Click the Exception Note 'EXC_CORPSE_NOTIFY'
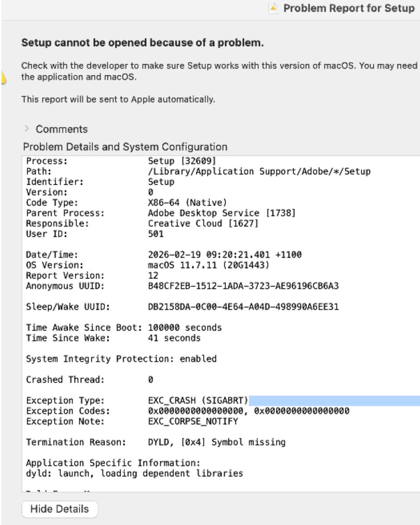The height and width of the screenshot is (525, 420). 193,422
